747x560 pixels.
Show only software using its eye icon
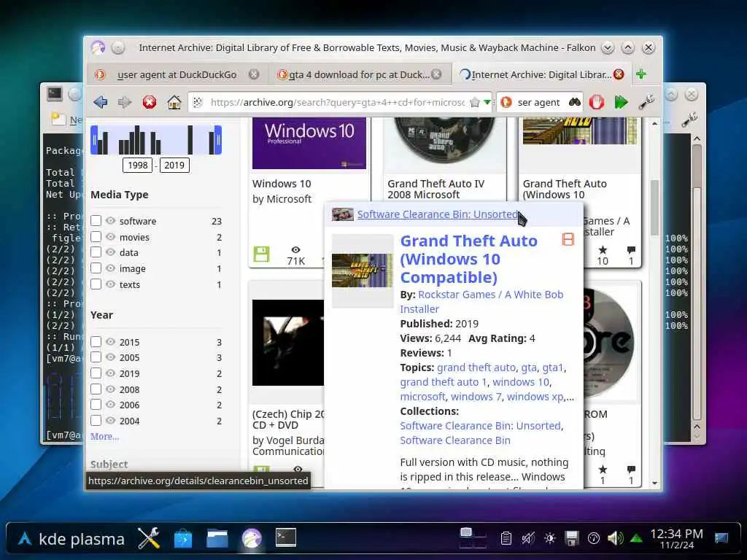111,220
